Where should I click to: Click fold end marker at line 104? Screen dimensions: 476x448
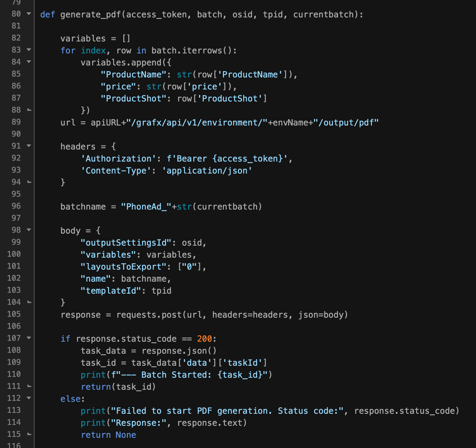(x=29, y=302)
